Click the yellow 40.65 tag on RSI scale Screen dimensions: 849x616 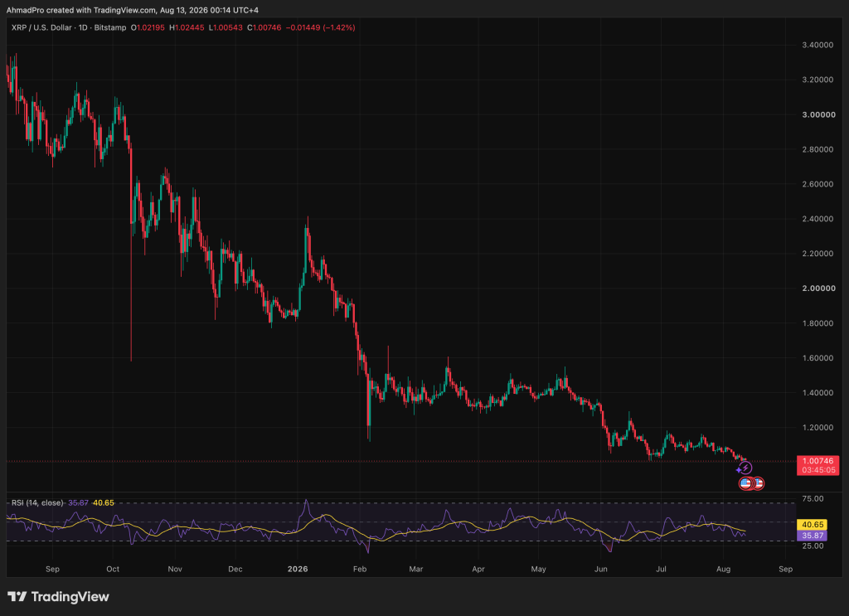(x=813, y=525)
